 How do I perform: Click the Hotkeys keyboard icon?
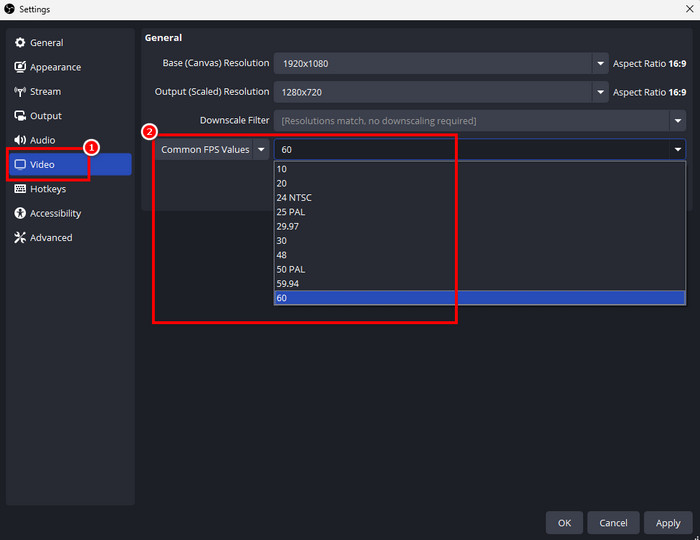pyautogui.click(x=20, y=189)
